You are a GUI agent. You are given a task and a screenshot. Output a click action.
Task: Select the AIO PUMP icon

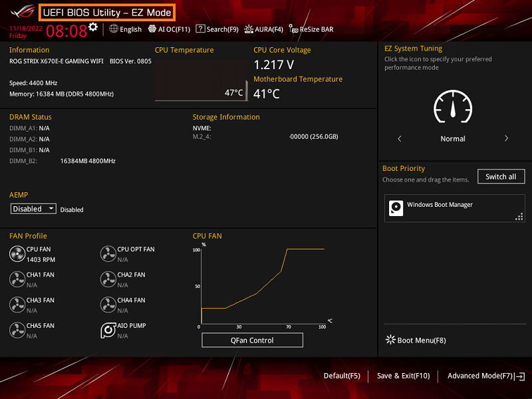[108, 330]
